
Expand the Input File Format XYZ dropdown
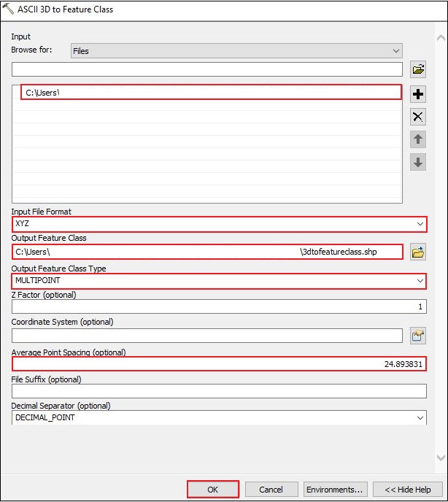pos(220,224)
